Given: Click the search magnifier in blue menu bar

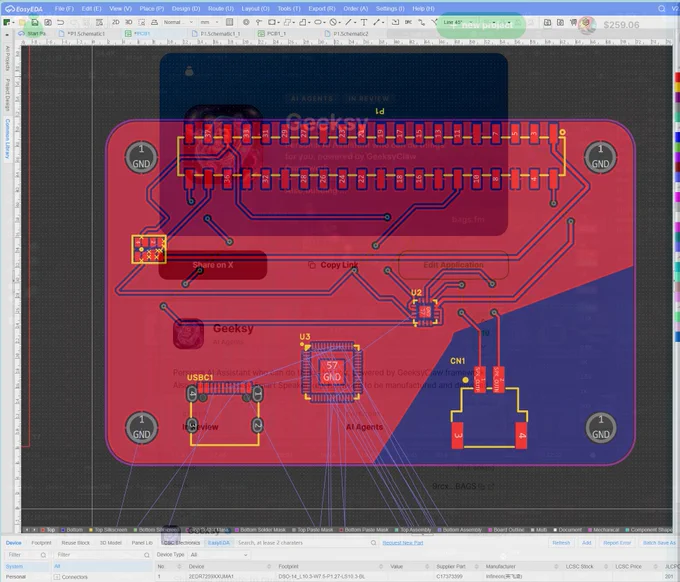Looking at the screenshot, I should tap(661, 9).
